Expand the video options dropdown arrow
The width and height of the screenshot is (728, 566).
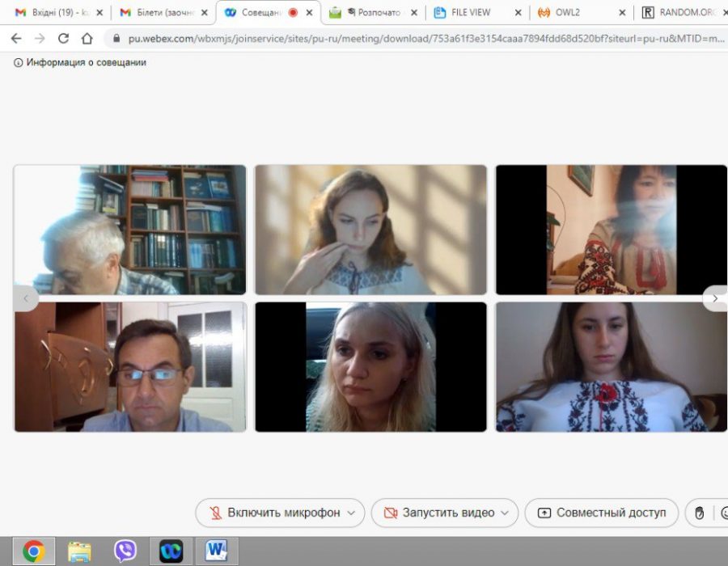click(x=505, y=513)
